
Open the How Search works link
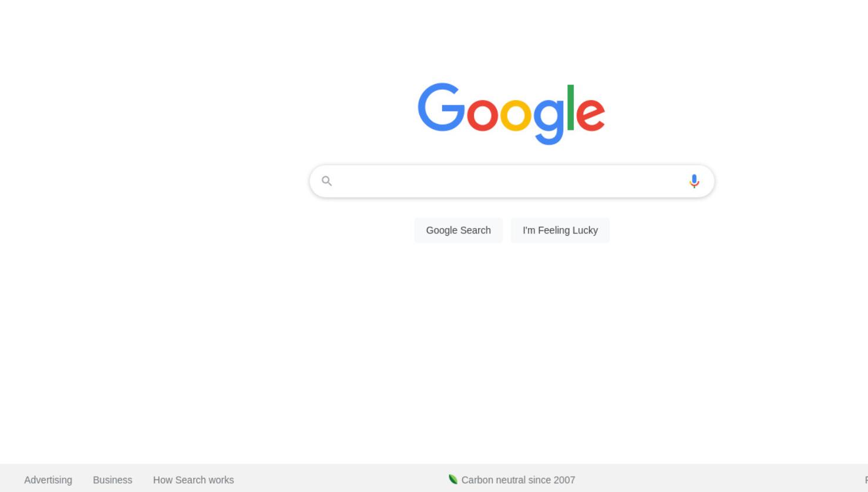pos(193,480)
